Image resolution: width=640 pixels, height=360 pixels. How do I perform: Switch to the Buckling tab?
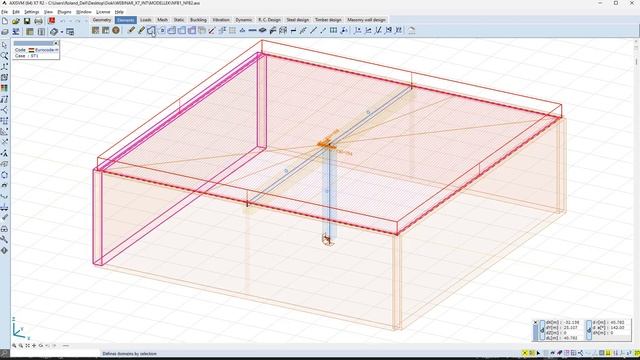[198, 20]
